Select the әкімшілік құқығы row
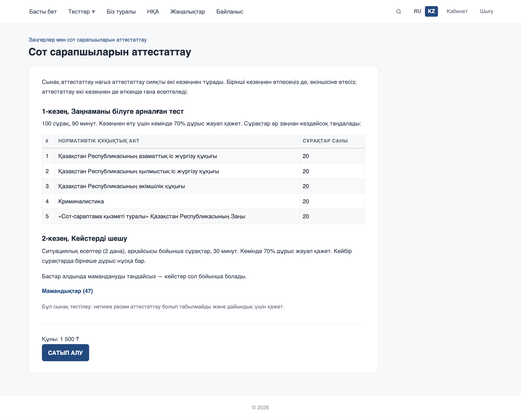 [x=204, y=186]
